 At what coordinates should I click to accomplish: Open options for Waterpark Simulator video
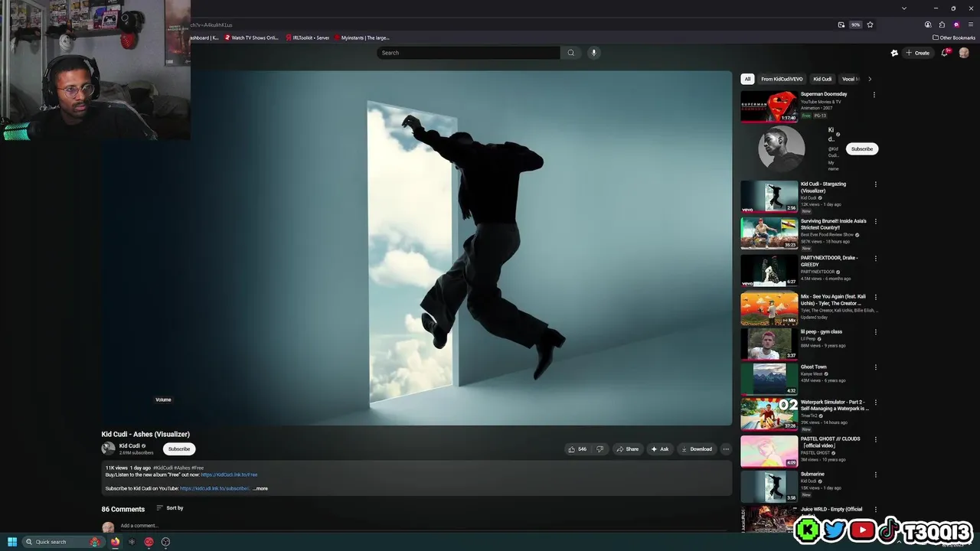875,403
